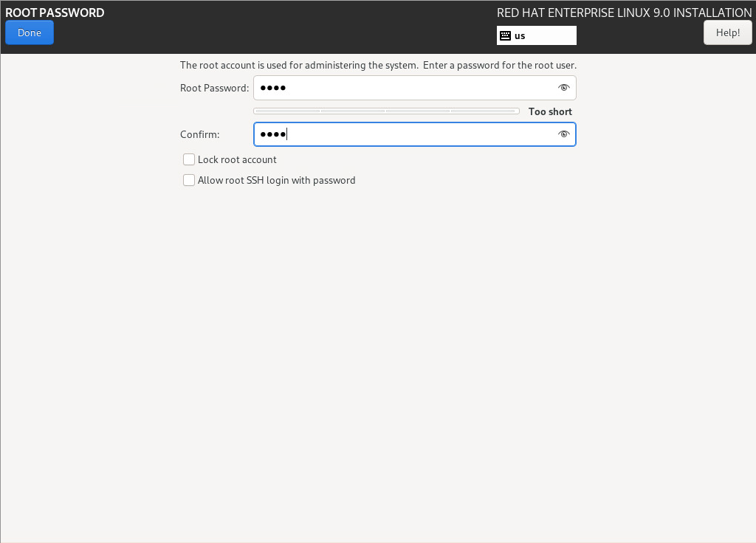The height and width of the screenshot is (543, 756).
Task: Enable Lock root account checkbox
Action: 189,159
